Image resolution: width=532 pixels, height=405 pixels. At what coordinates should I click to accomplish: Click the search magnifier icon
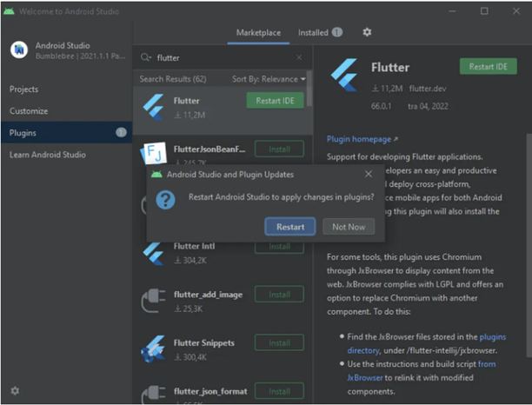coord(146,57)
